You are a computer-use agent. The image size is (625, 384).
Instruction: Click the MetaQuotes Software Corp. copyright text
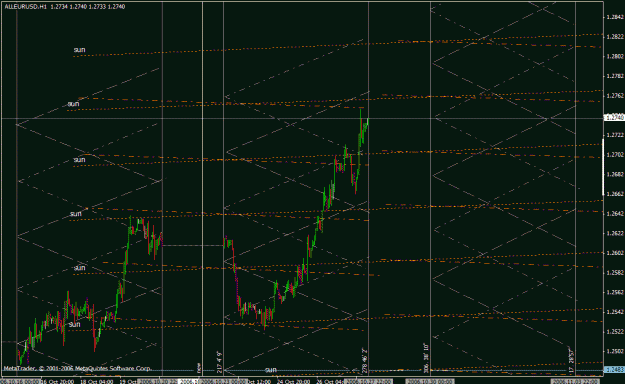pyautogui.click(x=77, y=368)
